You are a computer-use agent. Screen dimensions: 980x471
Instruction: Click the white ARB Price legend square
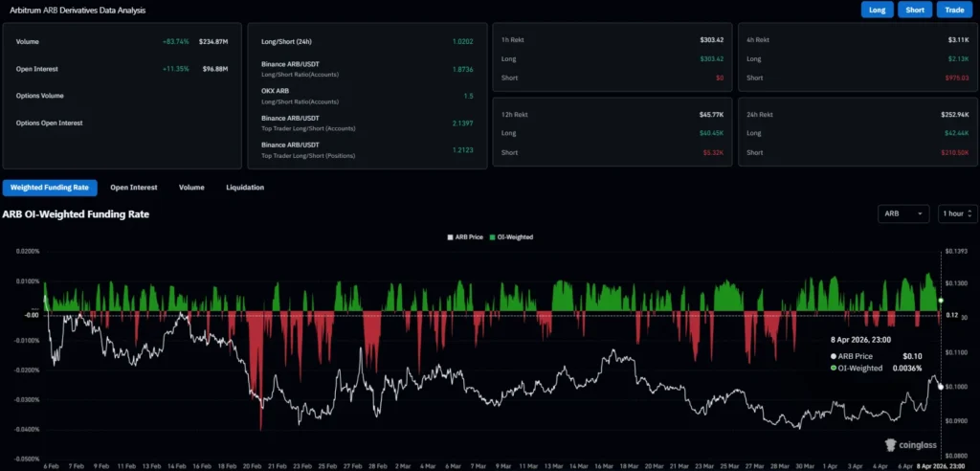coord(450,236)
